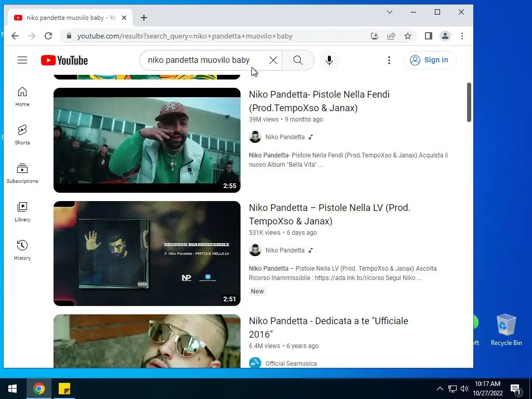Open History in sidebar

pyautogui.click(x=22, y=250)
